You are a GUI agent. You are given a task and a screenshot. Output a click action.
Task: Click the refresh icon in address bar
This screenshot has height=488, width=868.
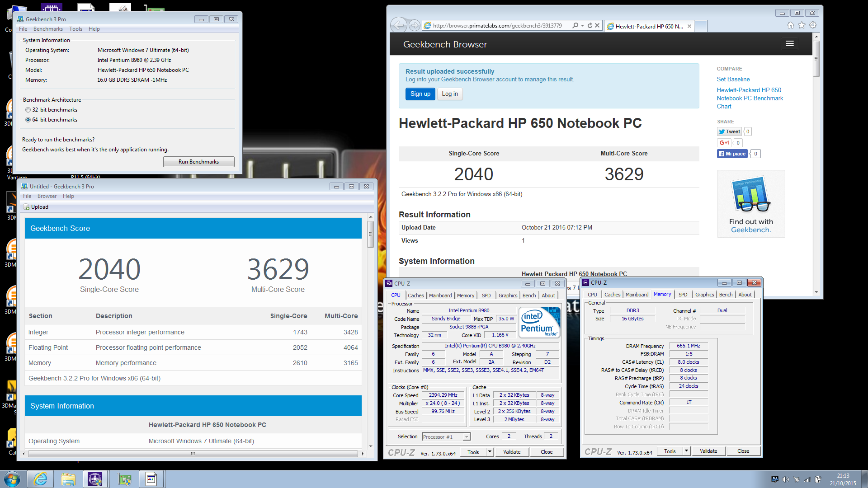[x=590, y=26]
